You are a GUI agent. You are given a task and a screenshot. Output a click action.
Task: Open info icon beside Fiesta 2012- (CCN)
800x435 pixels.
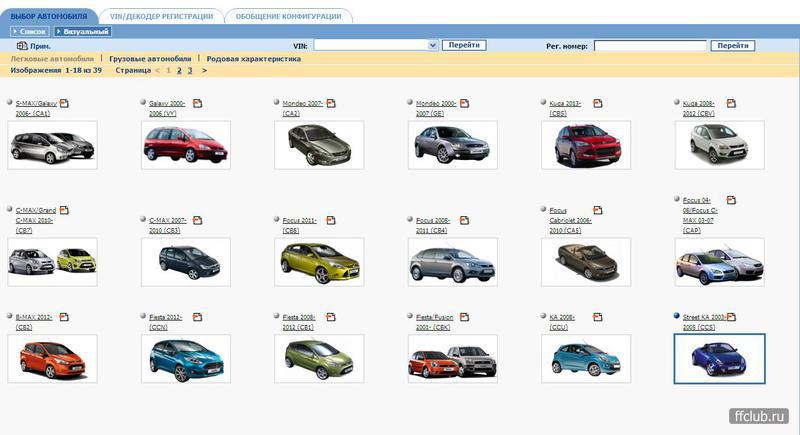click(197, 317)
